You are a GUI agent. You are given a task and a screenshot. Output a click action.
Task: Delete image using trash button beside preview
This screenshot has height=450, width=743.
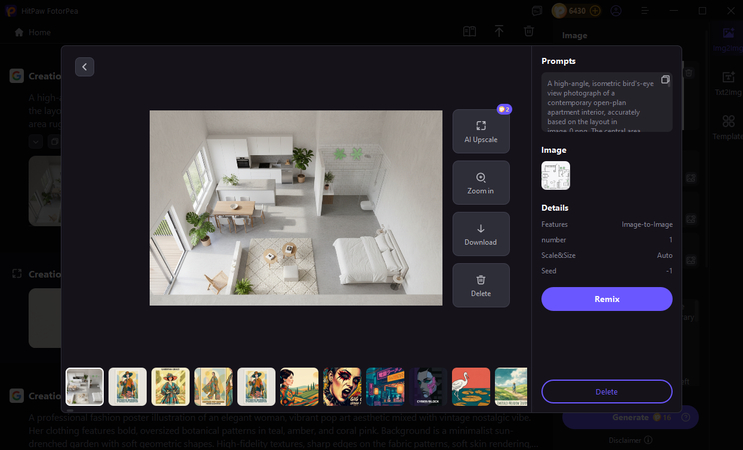(481, 285)
